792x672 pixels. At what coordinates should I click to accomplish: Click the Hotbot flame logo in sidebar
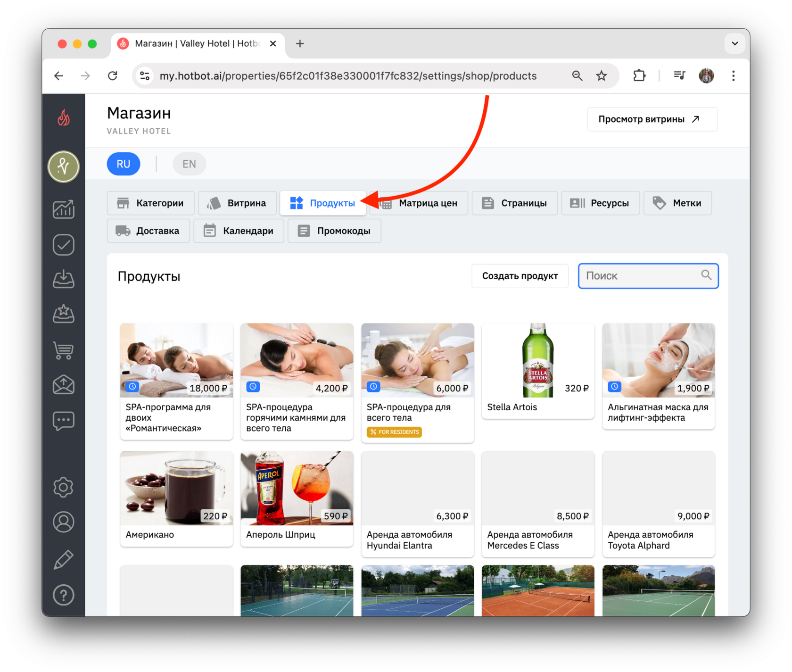pos(64,118)
